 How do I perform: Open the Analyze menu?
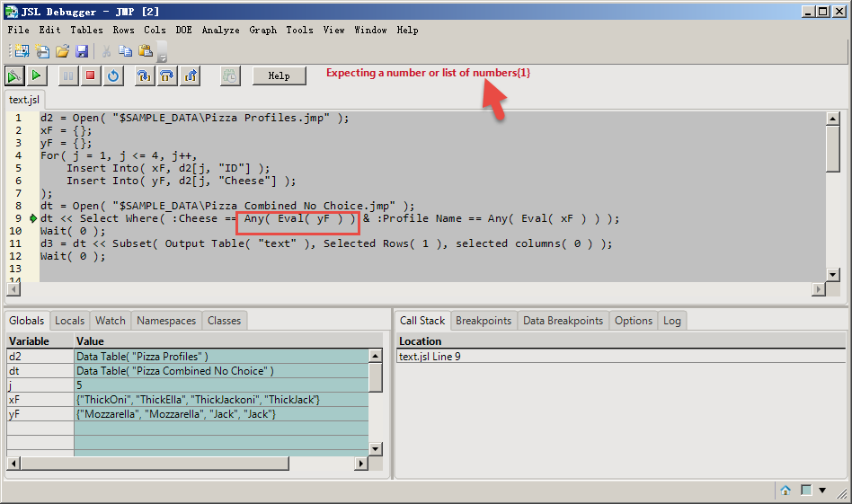pyautogui.click(x=220, y=30)
